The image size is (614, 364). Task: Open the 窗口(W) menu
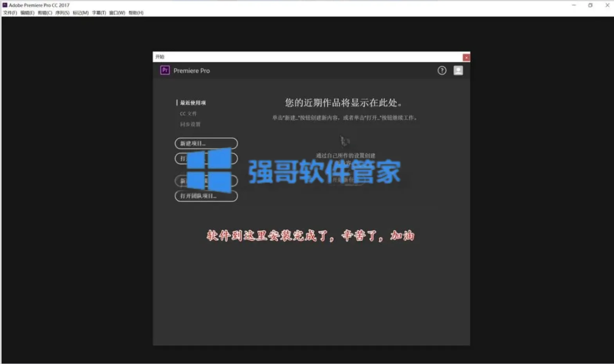pyautogui.click(x=117, y=13)
